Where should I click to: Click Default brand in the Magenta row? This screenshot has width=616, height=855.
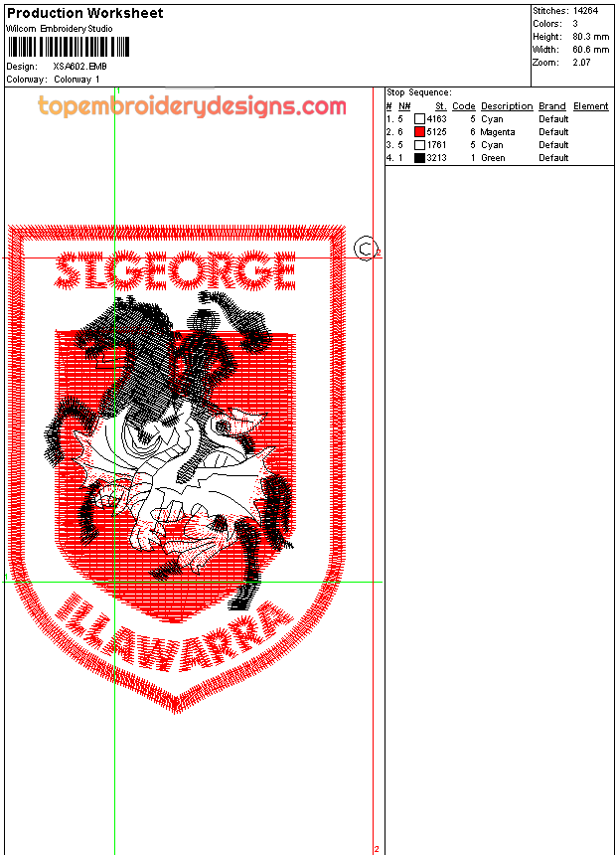tap(553, 132)
